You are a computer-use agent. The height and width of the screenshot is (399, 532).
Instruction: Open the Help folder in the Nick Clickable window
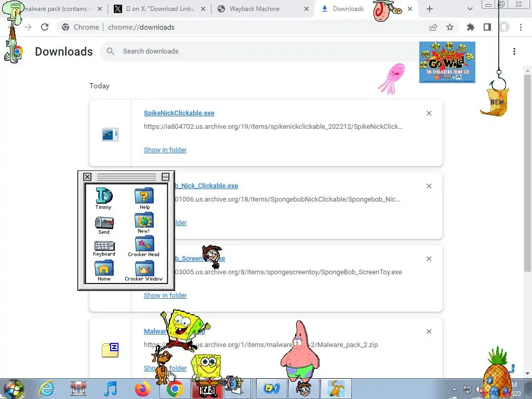coord(144,198)
